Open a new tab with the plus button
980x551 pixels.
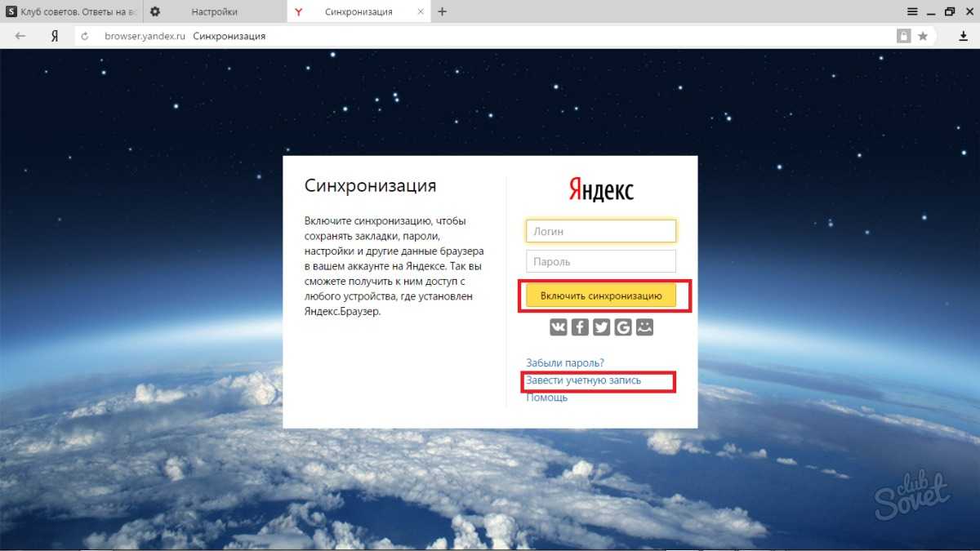tap(442, 11)
